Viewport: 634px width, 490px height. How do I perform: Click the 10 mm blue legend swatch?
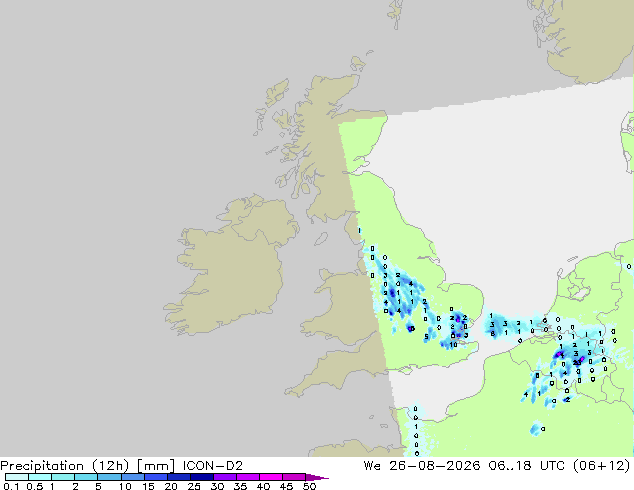[132, 477]
